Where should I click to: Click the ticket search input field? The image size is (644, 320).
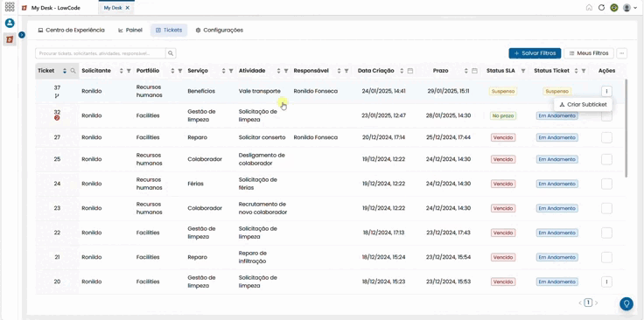click(101, 53)
